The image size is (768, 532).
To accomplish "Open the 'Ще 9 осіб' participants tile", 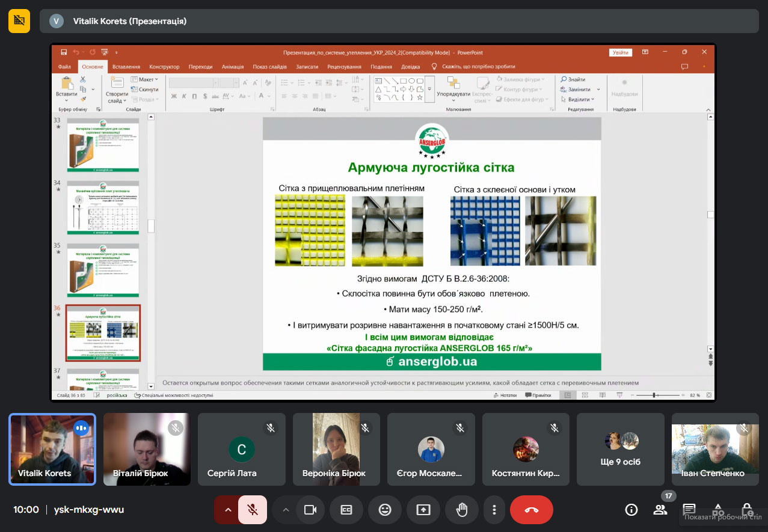I will 621,449.
